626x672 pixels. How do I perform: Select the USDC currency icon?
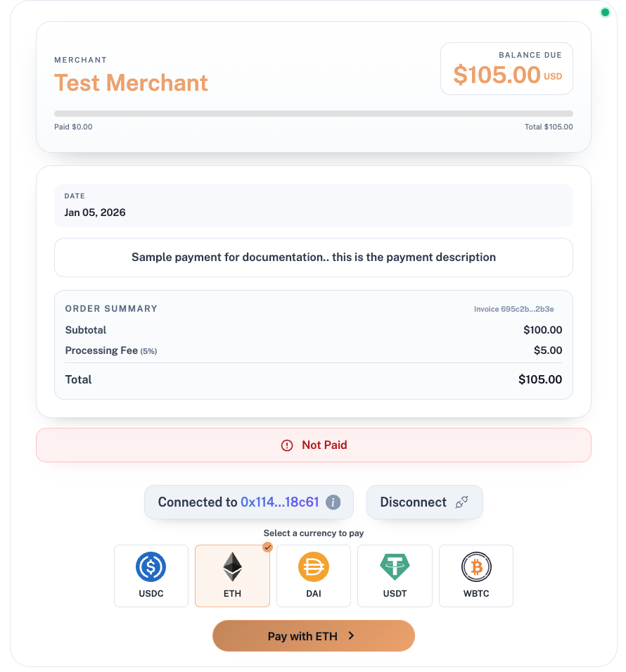(x=151, y=566)
